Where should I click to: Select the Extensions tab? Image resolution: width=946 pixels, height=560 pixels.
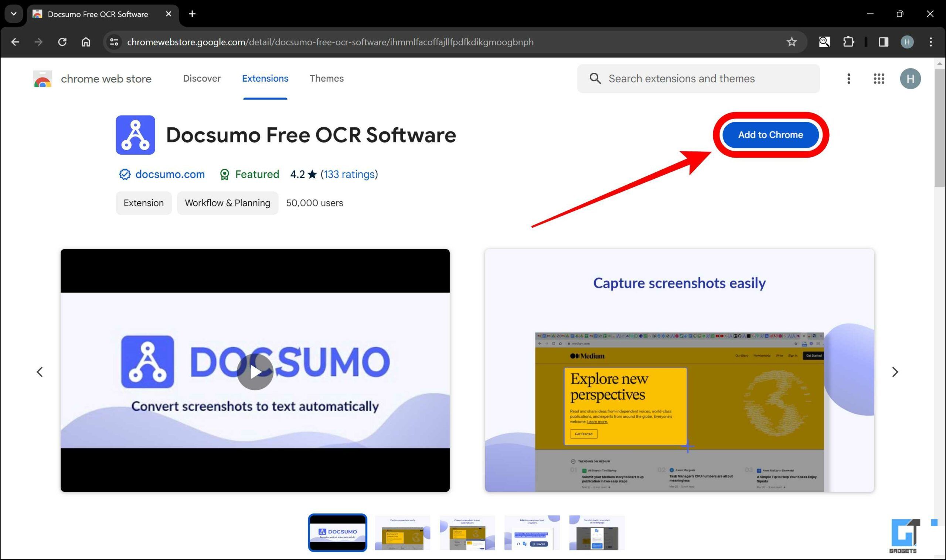(265, 79)
